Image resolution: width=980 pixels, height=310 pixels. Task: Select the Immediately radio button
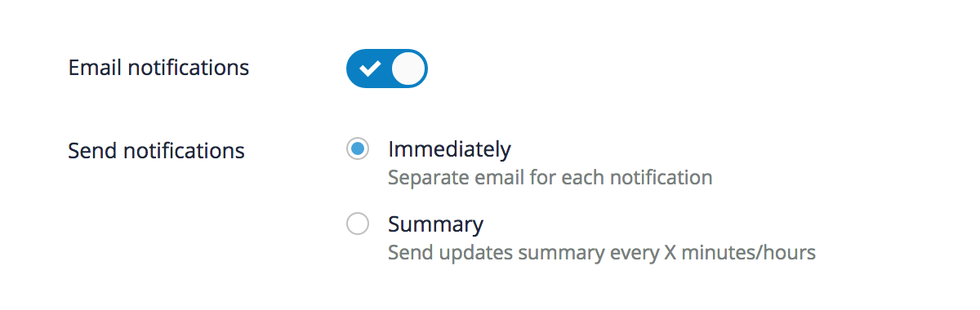click(357, 149)
